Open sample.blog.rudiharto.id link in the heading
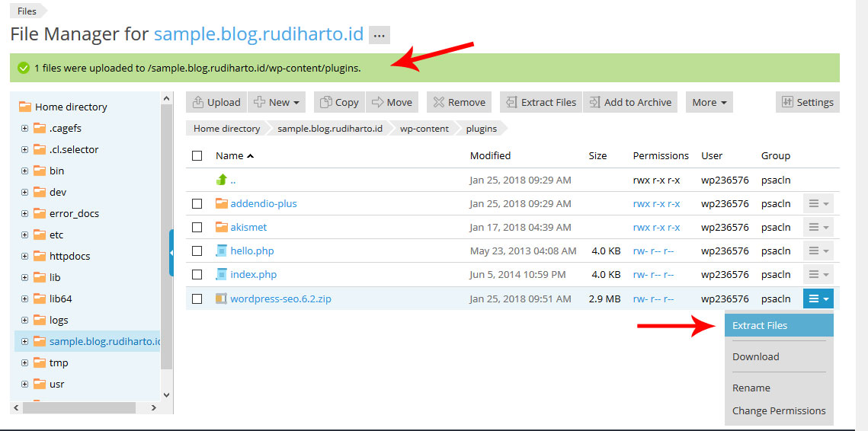868x431 pixels. click(x=258, y=34)
